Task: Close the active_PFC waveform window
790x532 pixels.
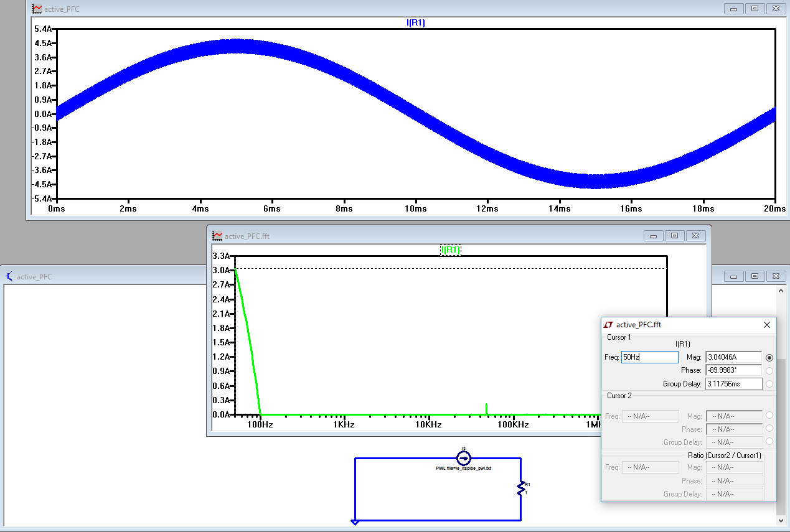Action: click(776, 9)
